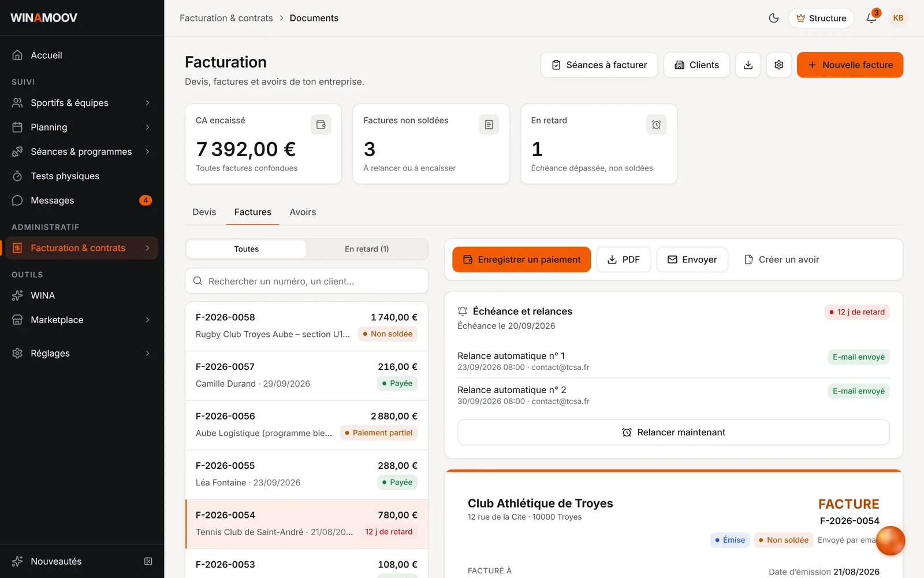Click the Clients button

(x=696, y=65)
